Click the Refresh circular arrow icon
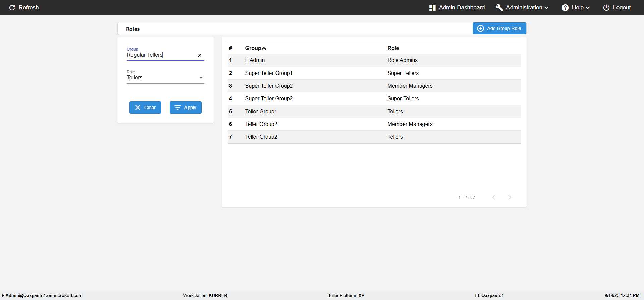Viewport: 644px width, 300px height. [x=12, y=7]
